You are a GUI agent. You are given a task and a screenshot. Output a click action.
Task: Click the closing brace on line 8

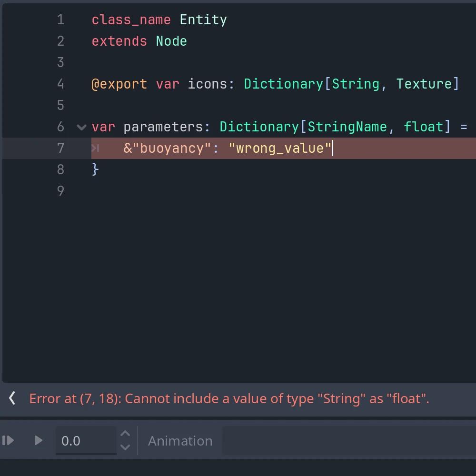pyautogui.click(x=95, y=169)
